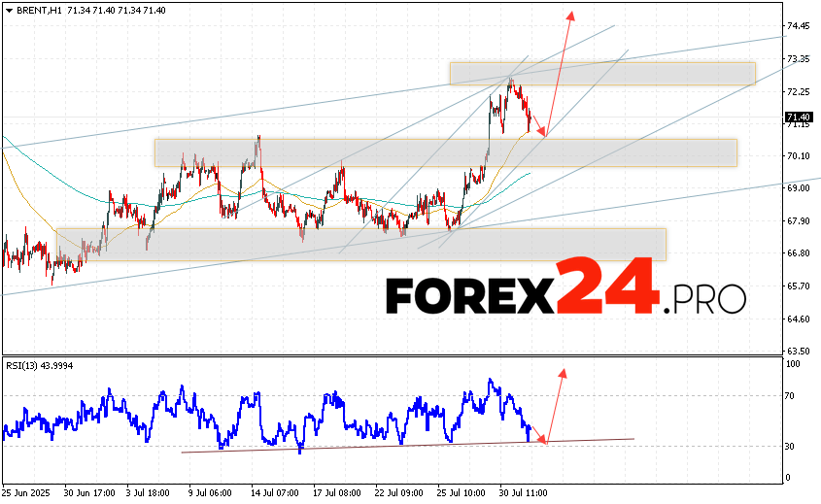
Task: Select the lower gray support zone near 66.80
Action: point(361,245)
